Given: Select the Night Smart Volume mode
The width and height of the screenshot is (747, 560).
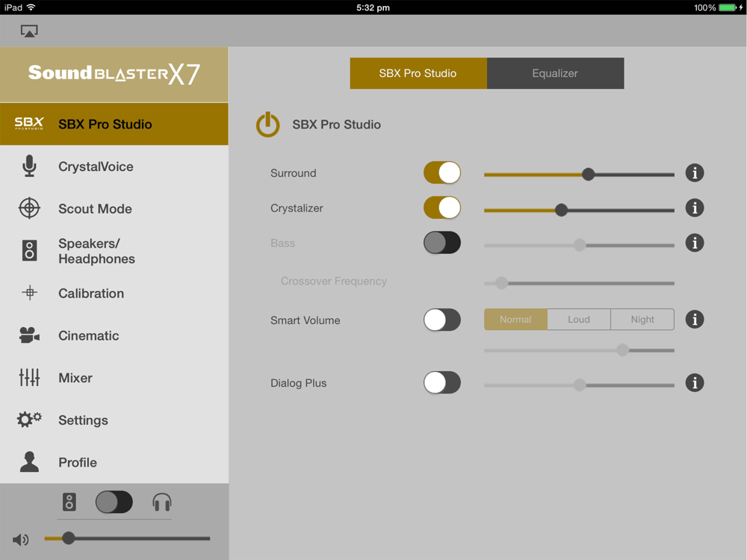Looking at the screenshot, I should click(x=642, y=319).
